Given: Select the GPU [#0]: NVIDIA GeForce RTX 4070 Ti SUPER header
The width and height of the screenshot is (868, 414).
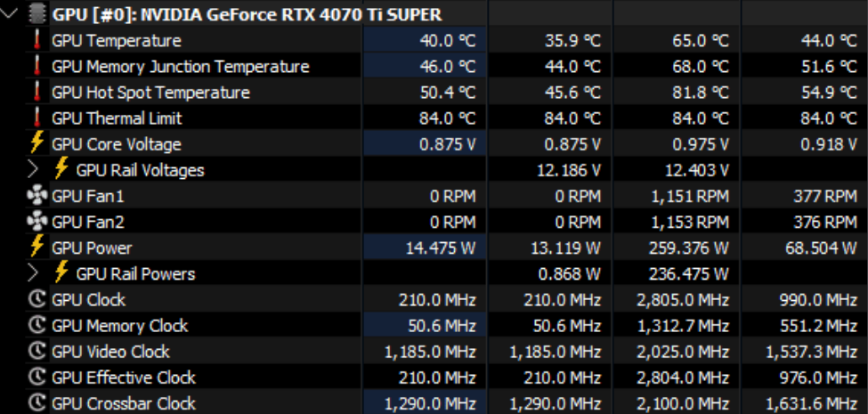Looking at the screenshot, I should pyautogui.click(x=247, y=14).
